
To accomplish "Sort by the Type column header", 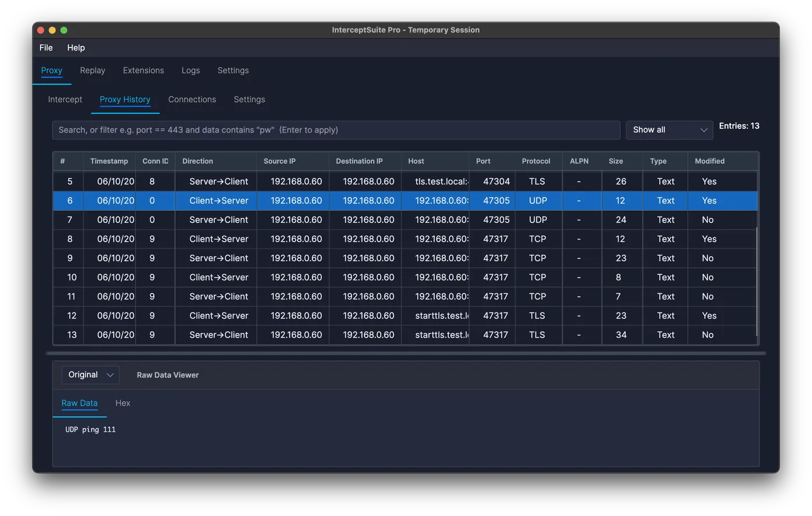I will pos(665,161).
